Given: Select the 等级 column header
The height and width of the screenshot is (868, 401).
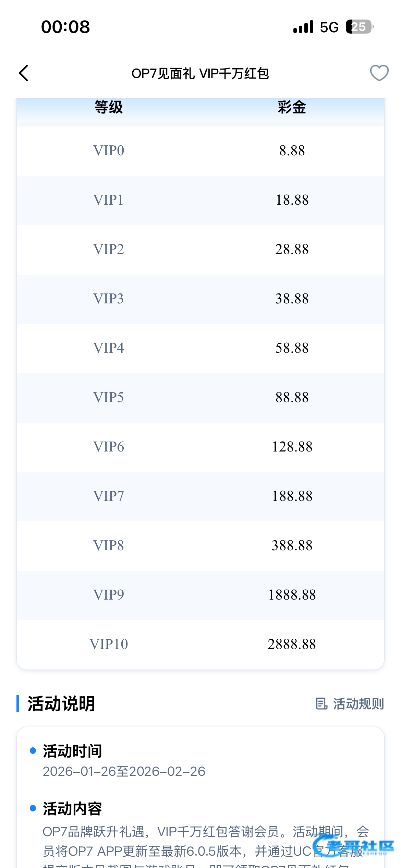Looking at the screenshot, I should click(x=109, y=107).
